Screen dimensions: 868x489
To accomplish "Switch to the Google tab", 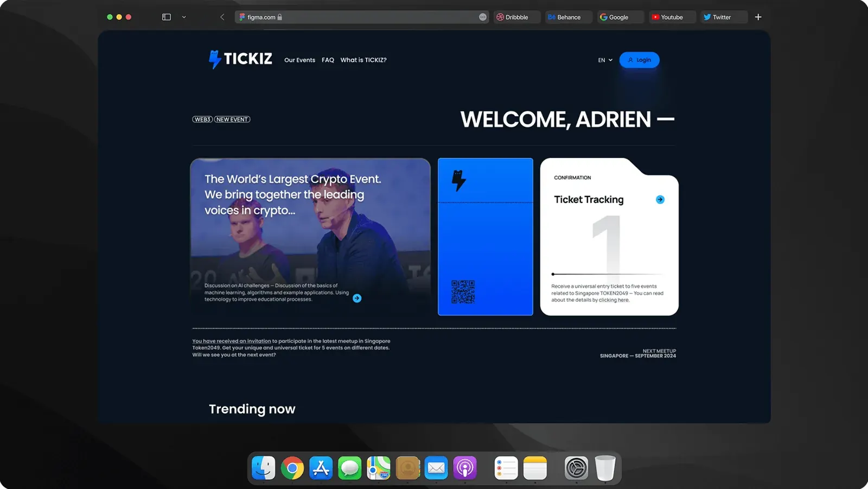I will (621, 17).
